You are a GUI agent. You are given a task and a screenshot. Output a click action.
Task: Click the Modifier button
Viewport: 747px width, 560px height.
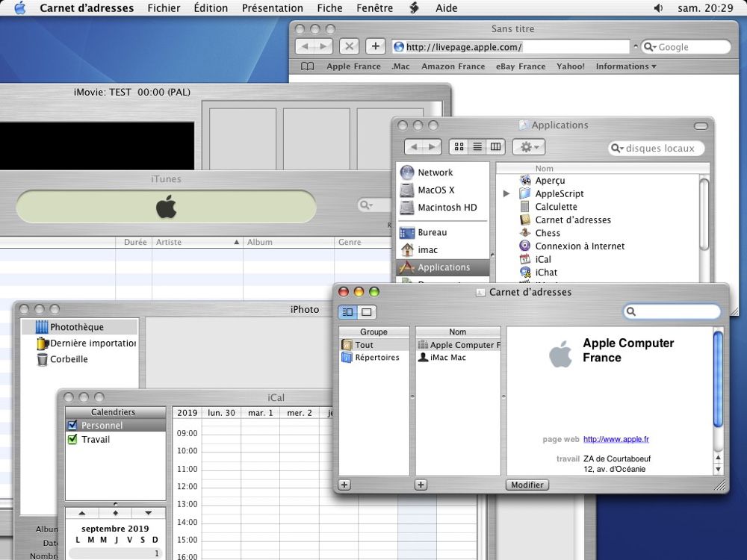(527, 485)
